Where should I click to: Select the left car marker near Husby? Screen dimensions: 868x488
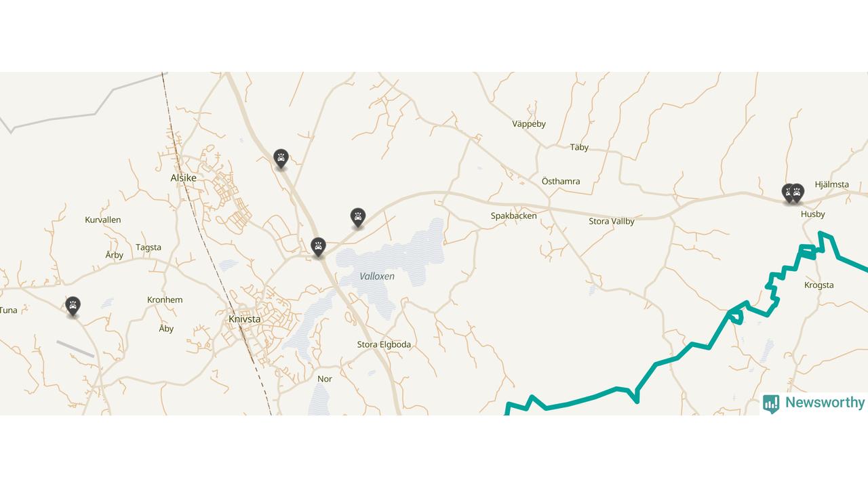(x=787, y=193)
